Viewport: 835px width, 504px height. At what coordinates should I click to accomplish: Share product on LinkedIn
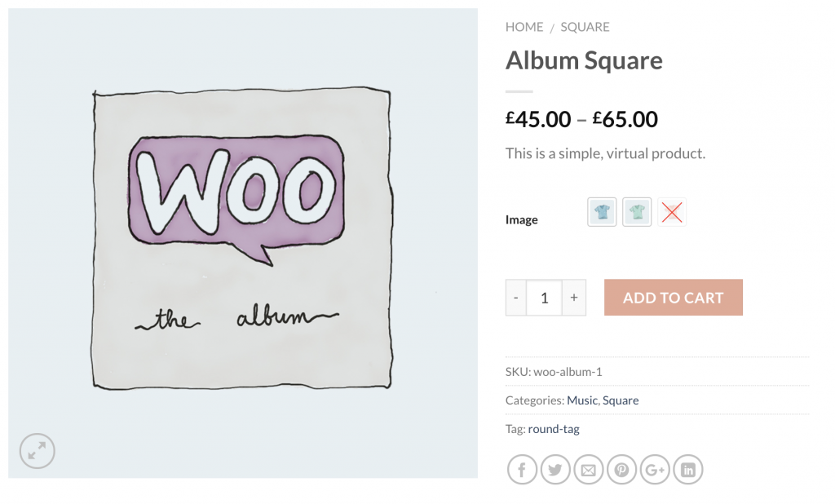pos(688,470)
